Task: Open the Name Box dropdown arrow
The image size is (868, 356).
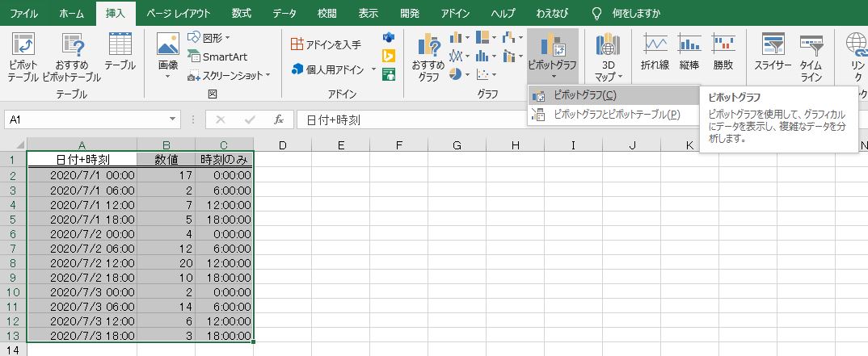Action: point(173,119)
